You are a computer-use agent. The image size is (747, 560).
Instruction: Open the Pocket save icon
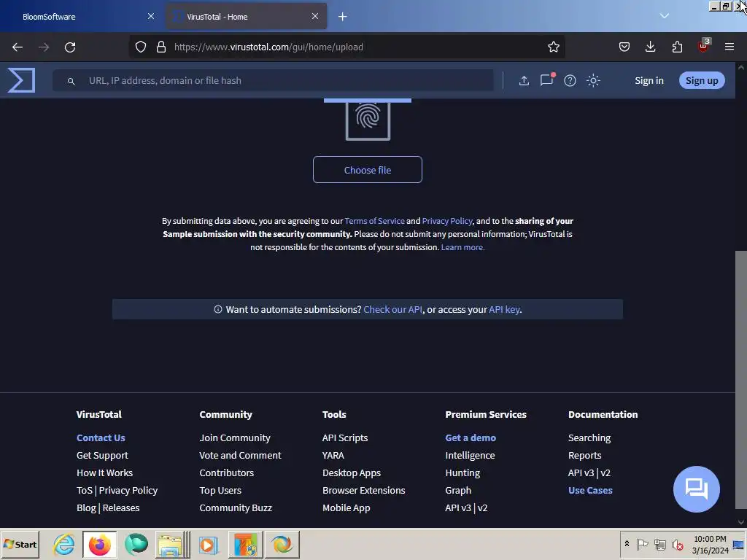(x=624, y=47)
